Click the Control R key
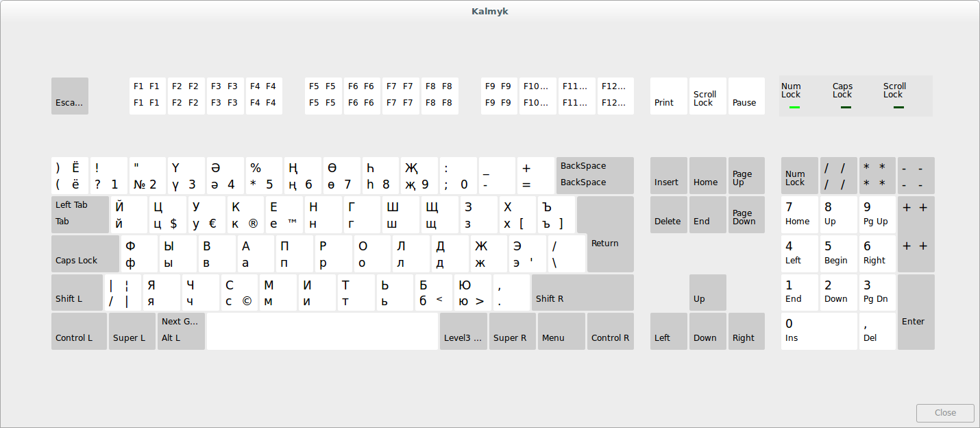Screen dimensions: 980x428 611,331
